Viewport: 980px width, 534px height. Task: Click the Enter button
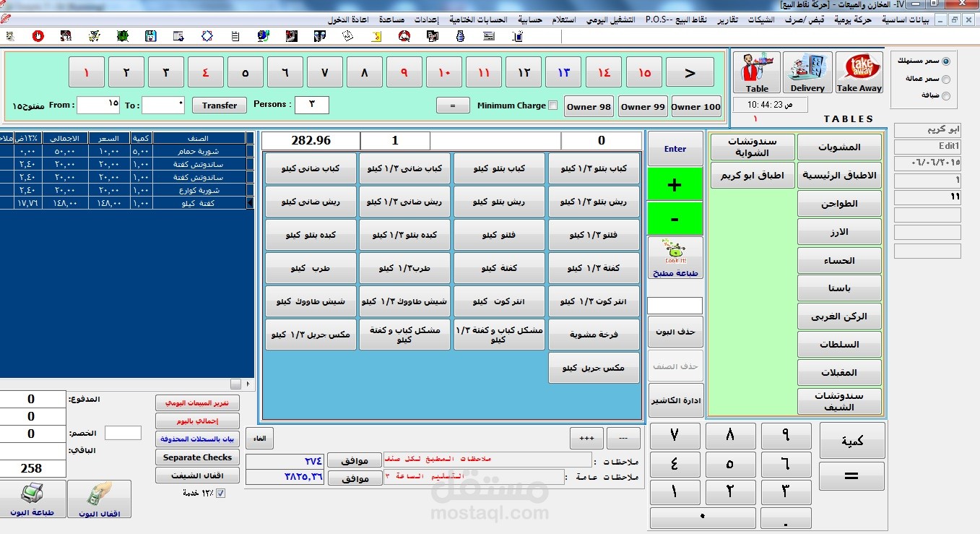click(x=675, y=149)
